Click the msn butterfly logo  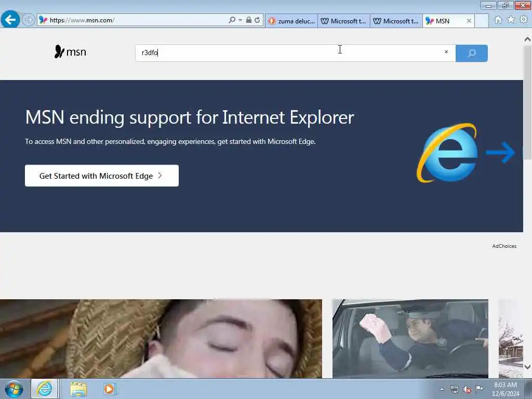pyautogui.click(x=70, y=52)
